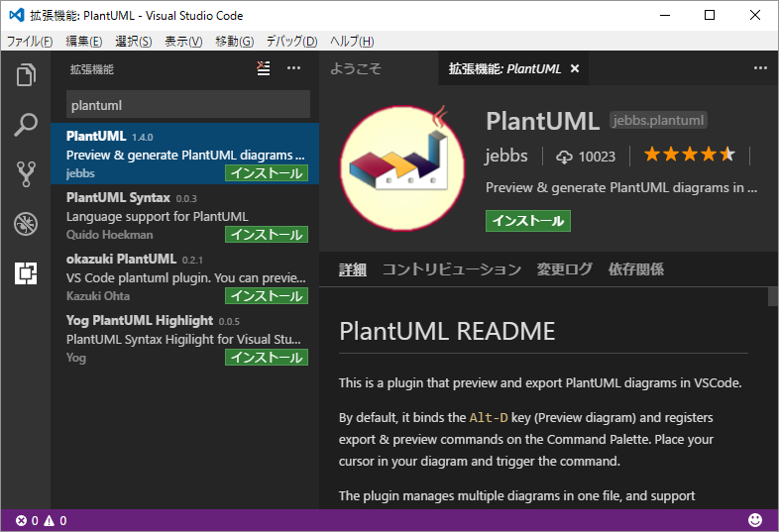The height and width of the screenshot is (532, 779).
Task: Click the errors count icon in status bar
Action: pyautogui.click(x=22, y=520)
